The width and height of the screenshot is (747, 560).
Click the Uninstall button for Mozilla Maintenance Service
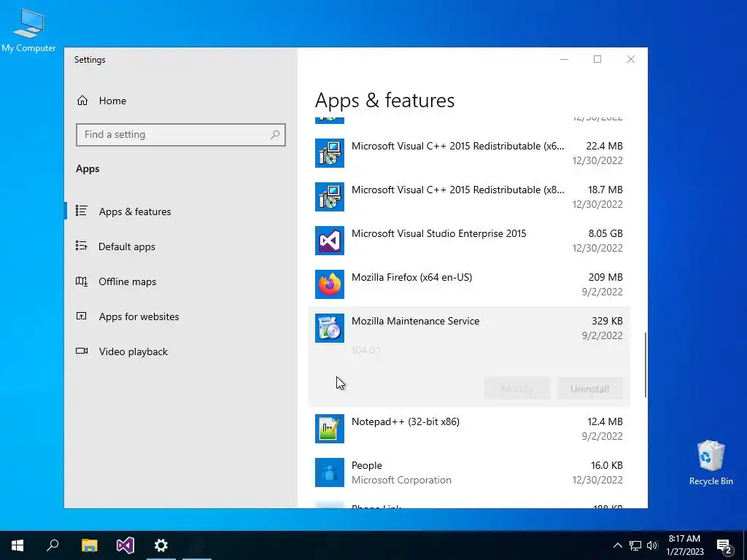click(589, 389)
